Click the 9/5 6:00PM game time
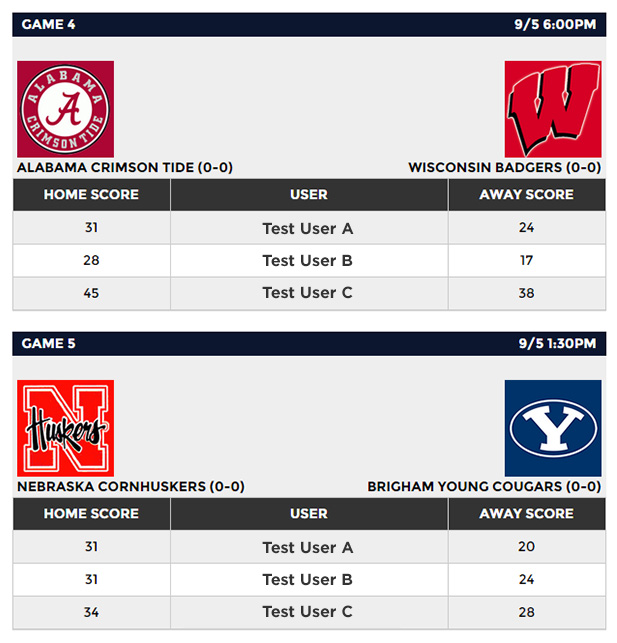 point(555,25)
